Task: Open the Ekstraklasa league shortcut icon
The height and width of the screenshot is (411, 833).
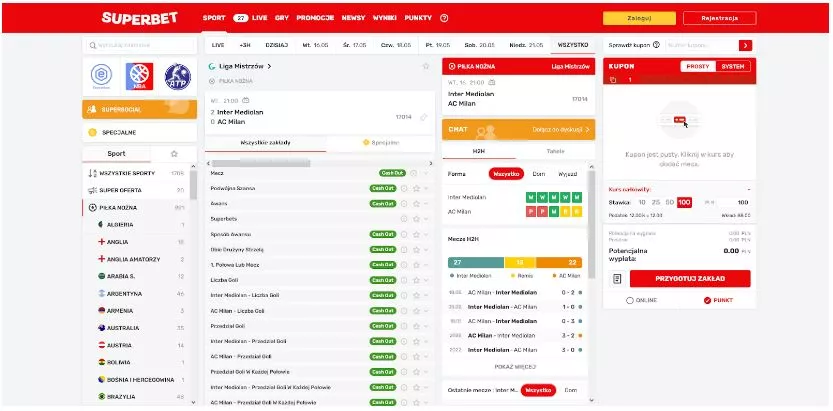Action: coord(101,76)
